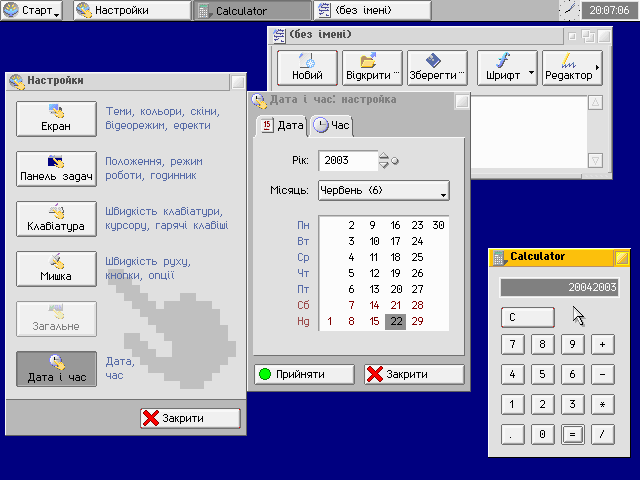Open Панель задач taskbar settings

coord(56,168)
